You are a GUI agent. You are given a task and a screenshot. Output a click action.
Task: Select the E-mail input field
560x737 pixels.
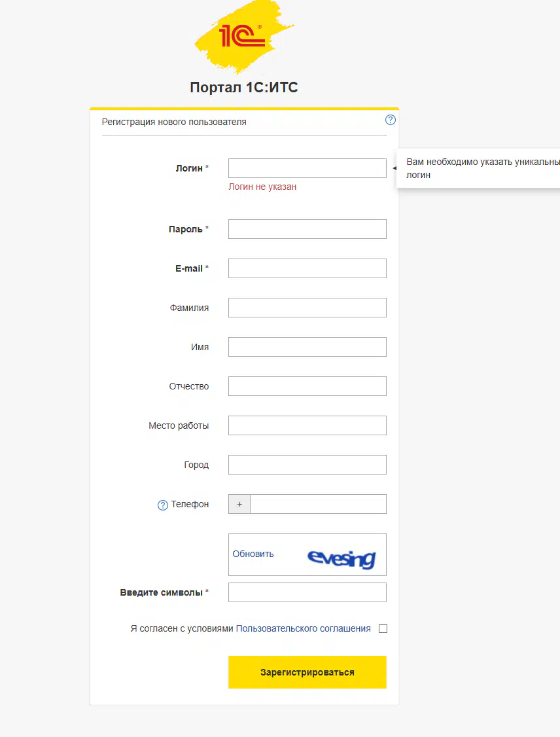coord(307,268)
